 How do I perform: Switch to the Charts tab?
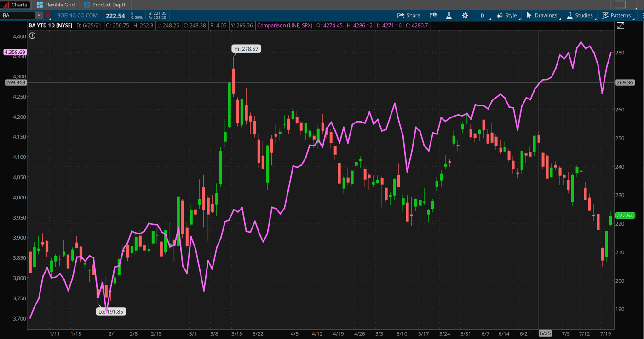[16, 5]
